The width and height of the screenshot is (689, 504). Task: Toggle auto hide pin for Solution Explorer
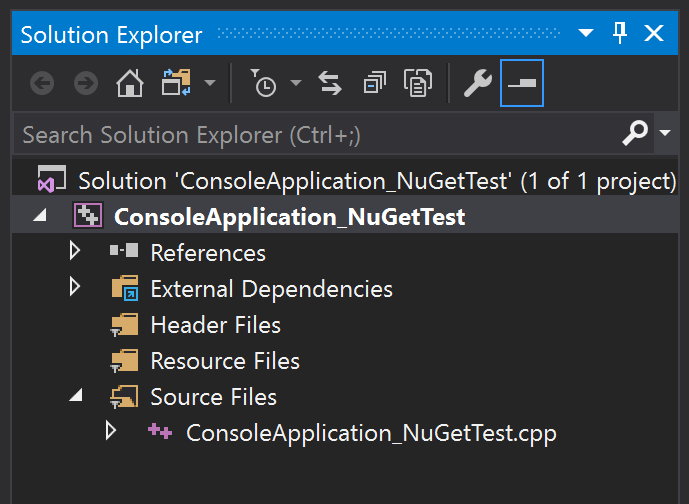620,34
